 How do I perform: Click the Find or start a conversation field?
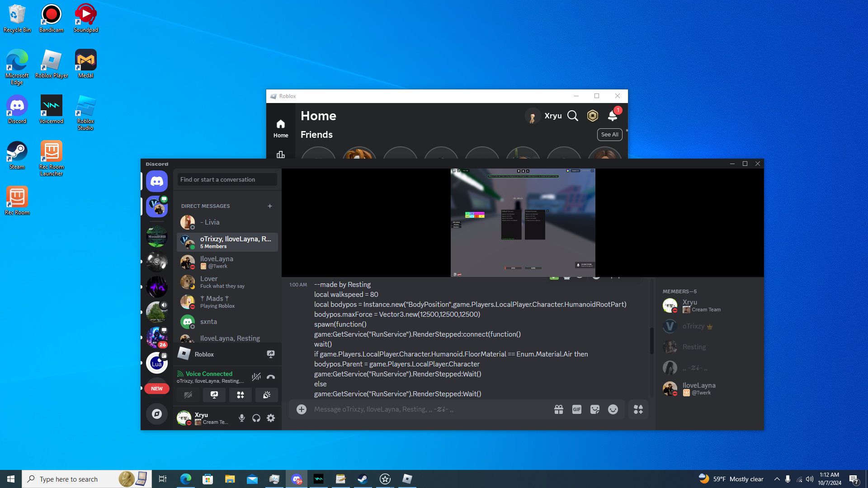coord(227,179)
